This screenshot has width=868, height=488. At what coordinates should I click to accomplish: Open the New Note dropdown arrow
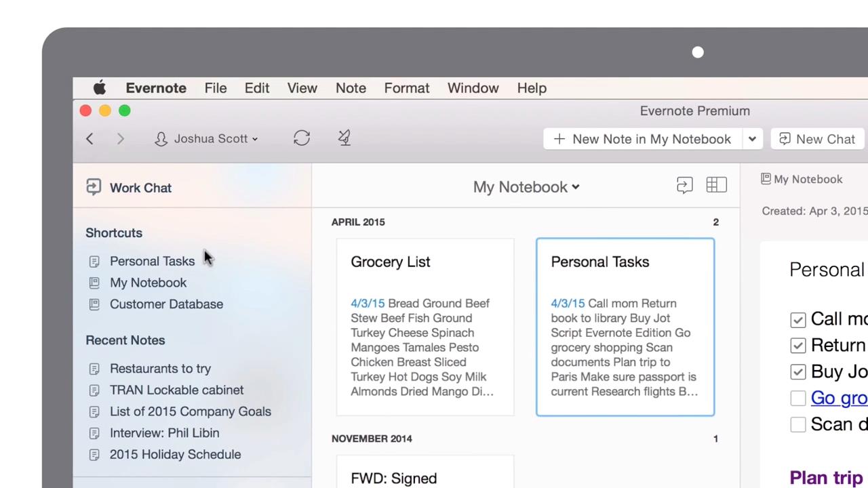pyautogui.click(x=752, y=139)
